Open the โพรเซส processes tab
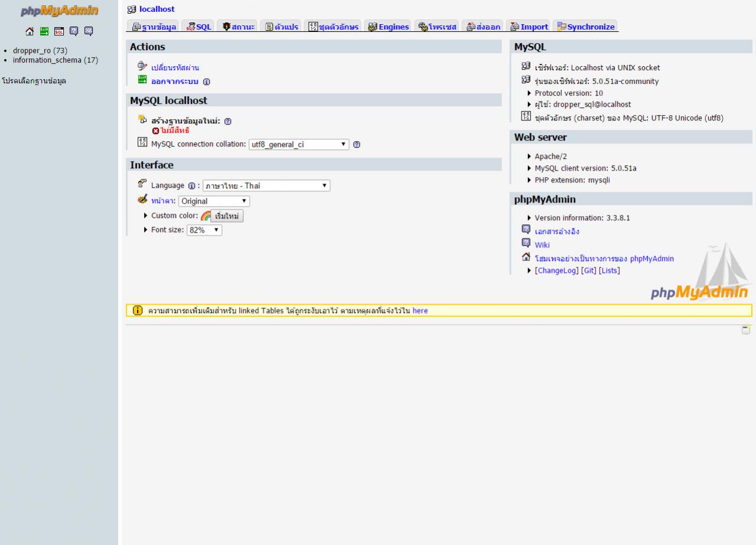The width and height of the screenshot is (756, 545). tap(436, 27)
